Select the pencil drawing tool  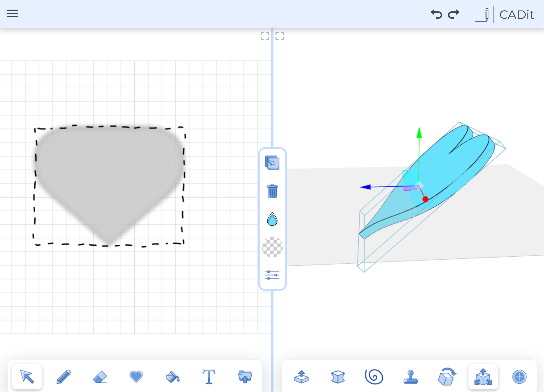click(63, 377)
